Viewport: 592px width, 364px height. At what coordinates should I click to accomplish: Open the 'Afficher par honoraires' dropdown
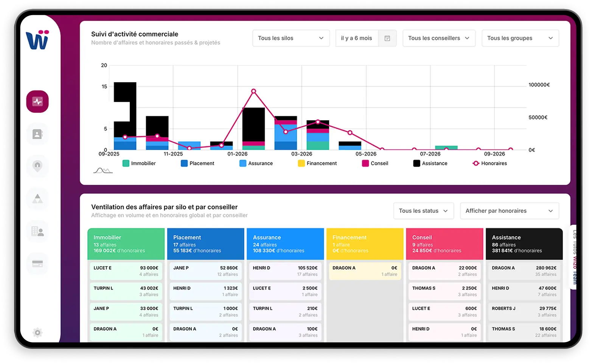coord(510,211)
